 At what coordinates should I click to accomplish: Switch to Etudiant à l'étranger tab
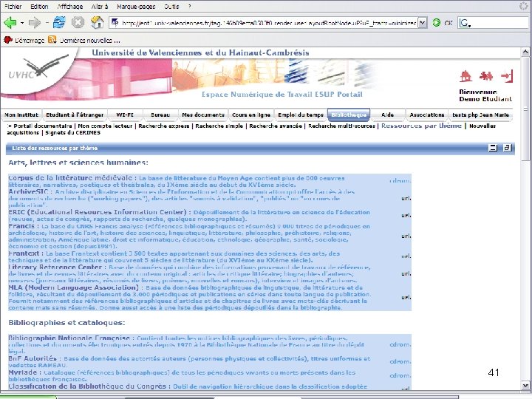(75, 115)
